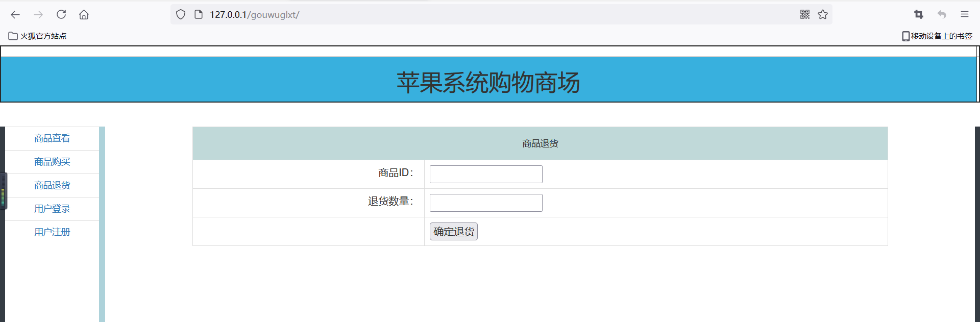Open 移动设备上的书签 bookmarks
980x322 pixels.
click(x=937, y=36)
